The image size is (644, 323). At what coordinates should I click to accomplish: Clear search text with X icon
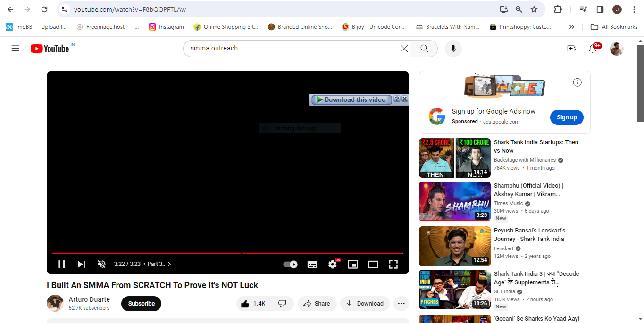[404, 48]
